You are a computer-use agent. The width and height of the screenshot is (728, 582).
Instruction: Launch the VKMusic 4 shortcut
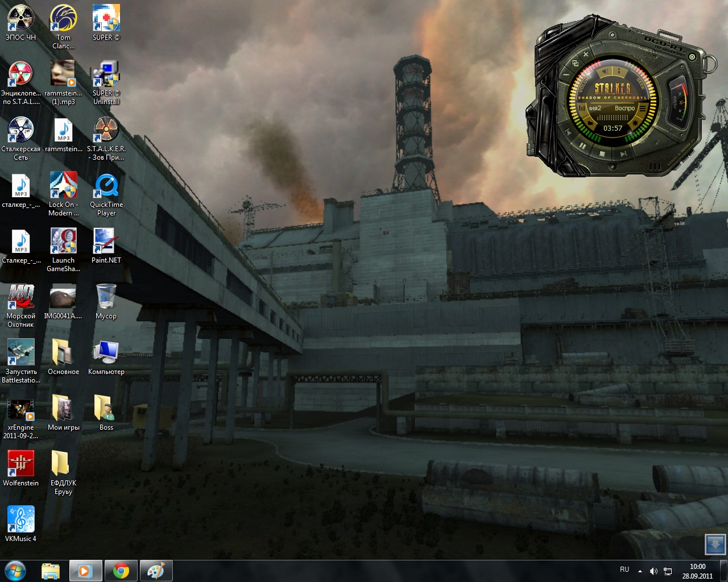(20, 525)
